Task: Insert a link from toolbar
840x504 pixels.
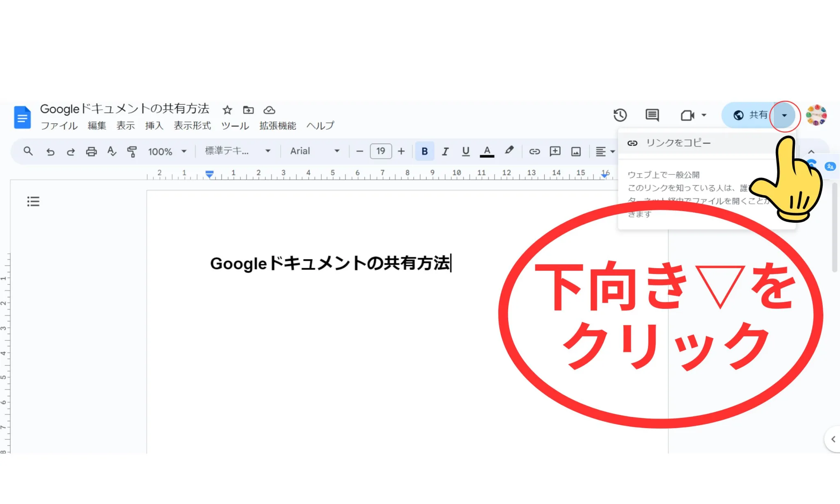Action: [534, 152]
